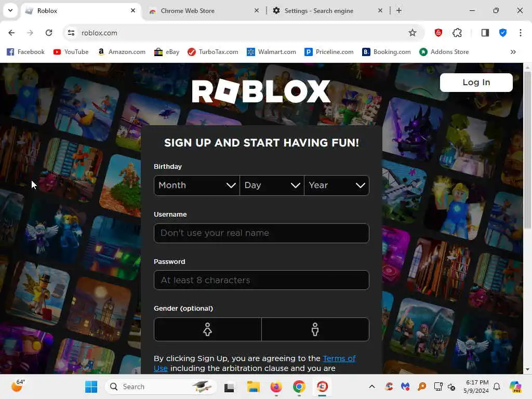This screenshot has height=399, width=532.
Task: Open the Walmart.com bookmark
Action: [271, 52]
